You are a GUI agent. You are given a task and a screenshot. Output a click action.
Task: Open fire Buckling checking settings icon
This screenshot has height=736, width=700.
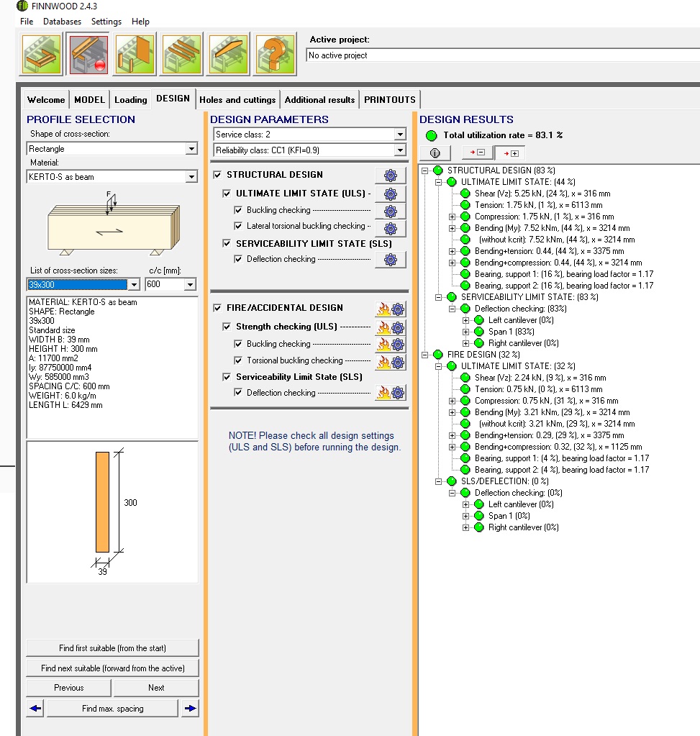(x=391, y=345)
